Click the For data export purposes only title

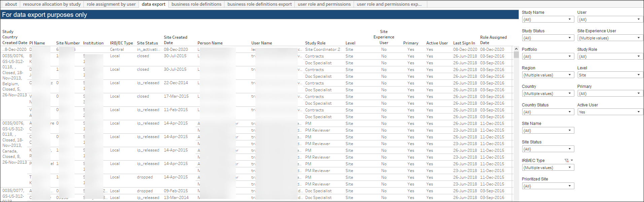point(44,15)
